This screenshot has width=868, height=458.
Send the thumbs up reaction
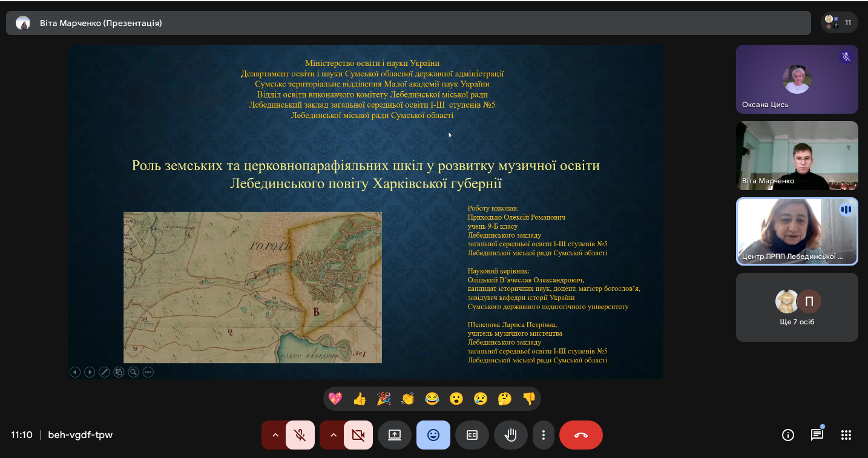click(x=360, y=399)
